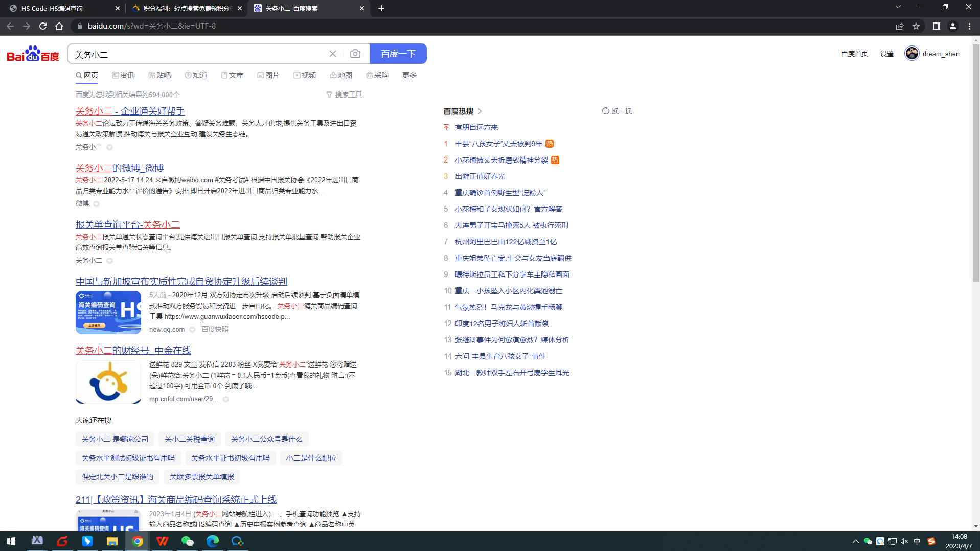Open Windows Start menu
Viewport: 980px width, 551px height.
click(x=11, y=541)
